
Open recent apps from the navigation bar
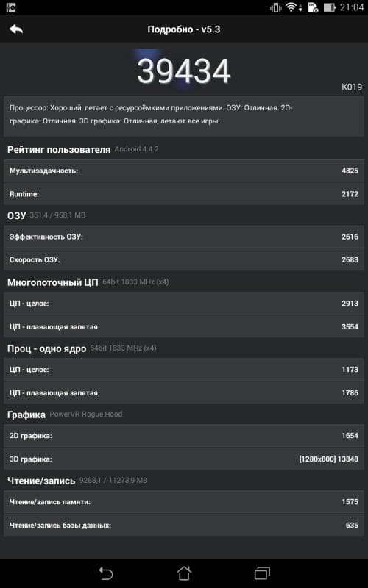point(263,573)
